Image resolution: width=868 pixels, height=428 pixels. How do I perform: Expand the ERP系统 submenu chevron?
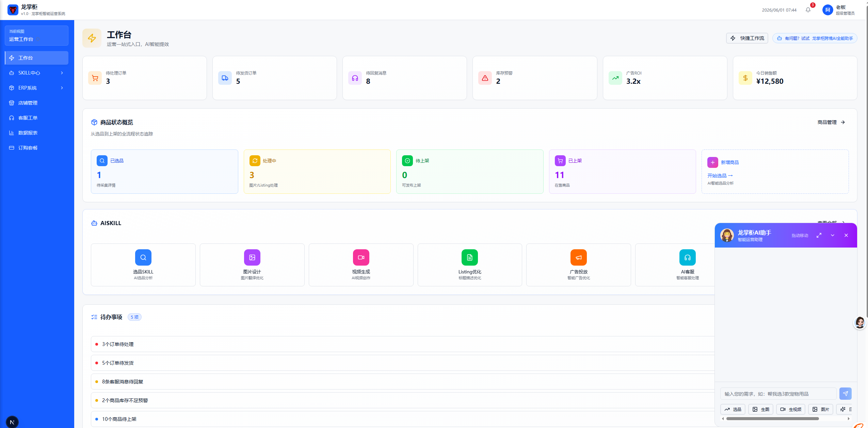click(x=62, y=88)
